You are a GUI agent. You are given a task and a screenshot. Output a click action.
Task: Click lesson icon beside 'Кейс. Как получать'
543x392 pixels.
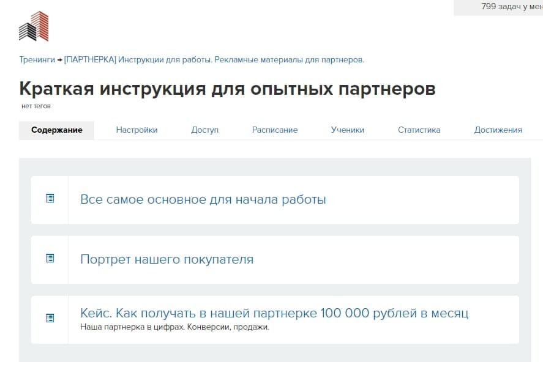(x=50, y=318)
